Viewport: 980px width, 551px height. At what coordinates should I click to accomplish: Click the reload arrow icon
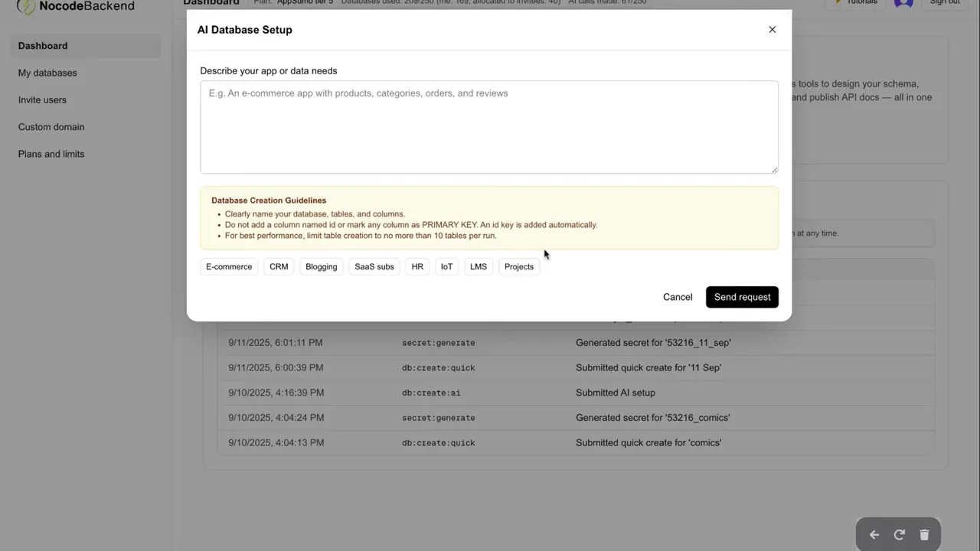pos(900,535)
